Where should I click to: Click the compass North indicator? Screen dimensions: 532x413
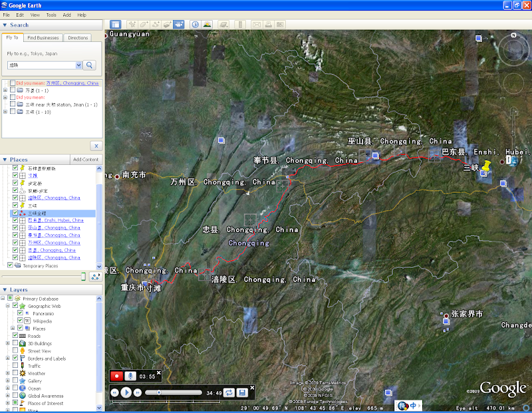513,35
